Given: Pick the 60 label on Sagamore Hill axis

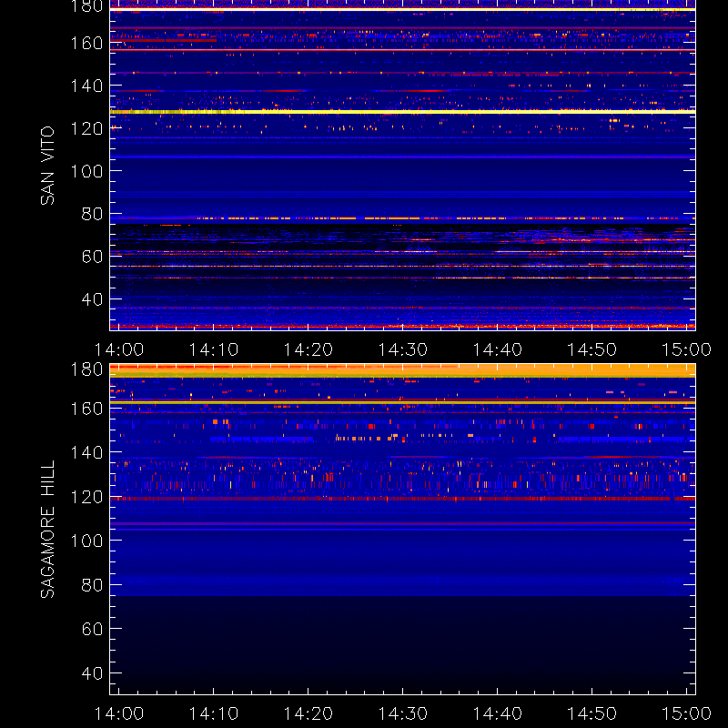Looking at the screenshot, I should coord(92,629).
